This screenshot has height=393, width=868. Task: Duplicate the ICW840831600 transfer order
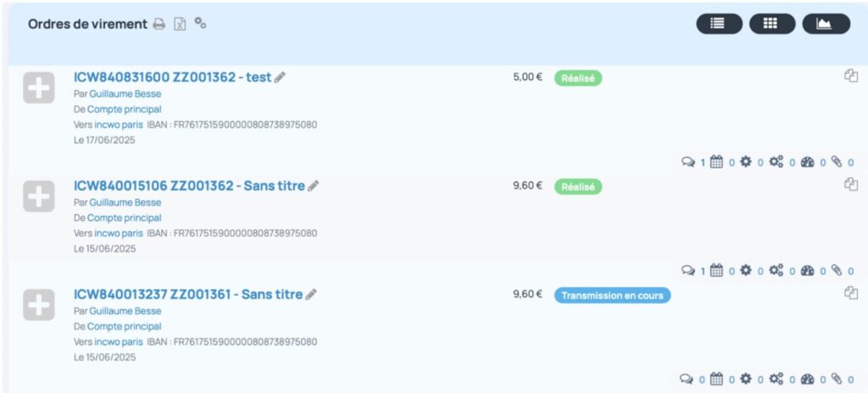click(x=851, y=76)
